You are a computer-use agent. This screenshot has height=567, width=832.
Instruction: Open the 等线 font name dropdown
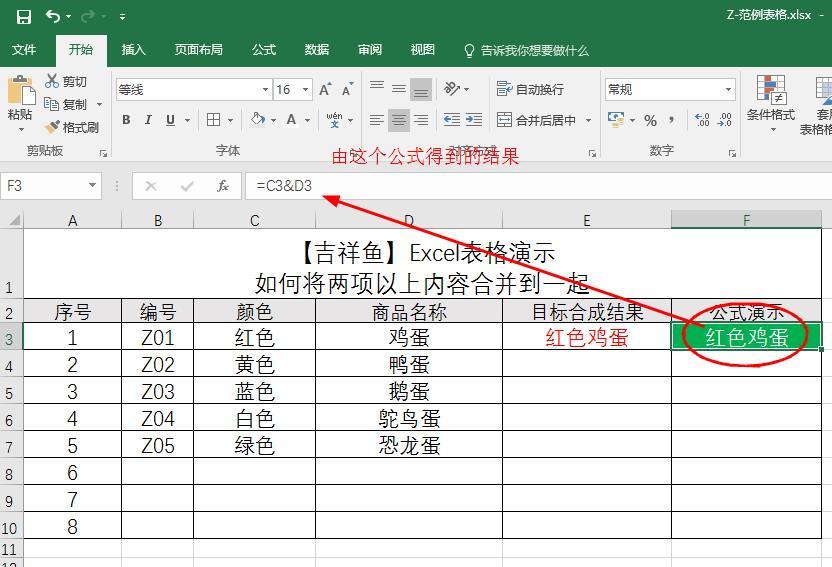tap(265, 90)
